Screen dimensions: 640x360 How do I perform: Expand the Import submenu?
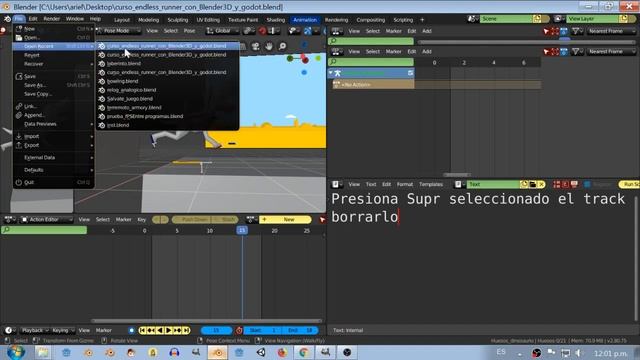click(53, 136)
